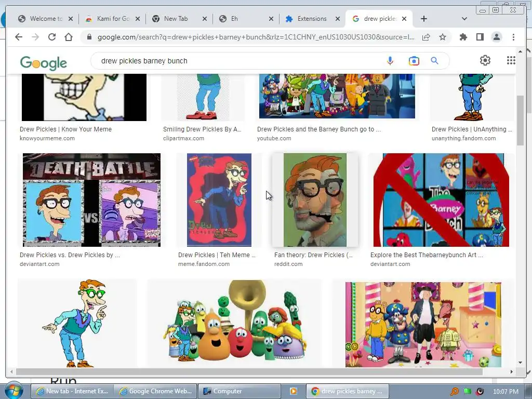Image resolution: width=532 pixels, height=399 pixels.
Task: Click the orange media player taskbar icon
Action: click(x=293, y=391)
